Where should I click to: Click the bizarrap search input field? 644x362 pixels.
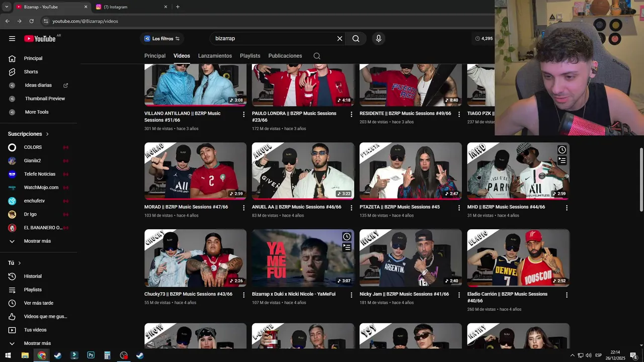pos(274,39)
